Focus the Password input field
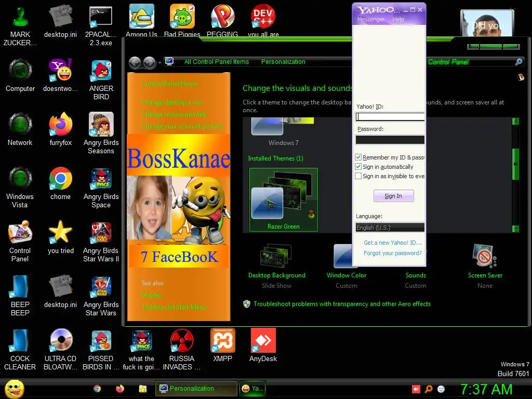 click(x=390, y=140)
